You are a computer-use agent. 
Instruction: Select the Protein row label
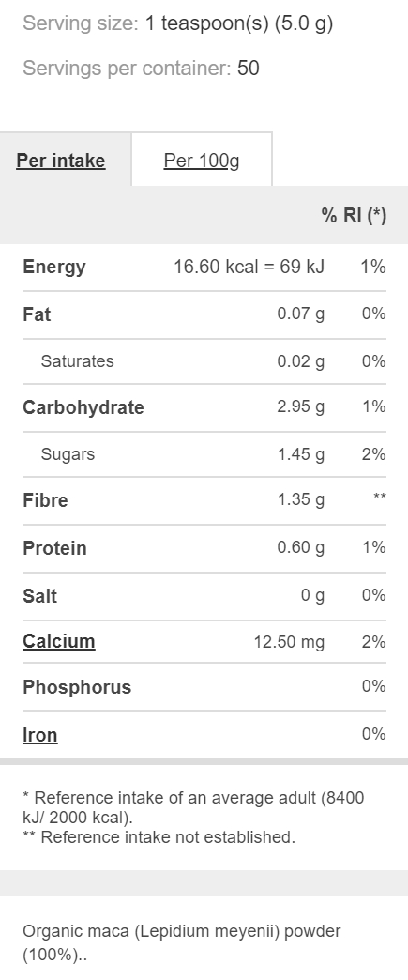(x=54, y=548)
